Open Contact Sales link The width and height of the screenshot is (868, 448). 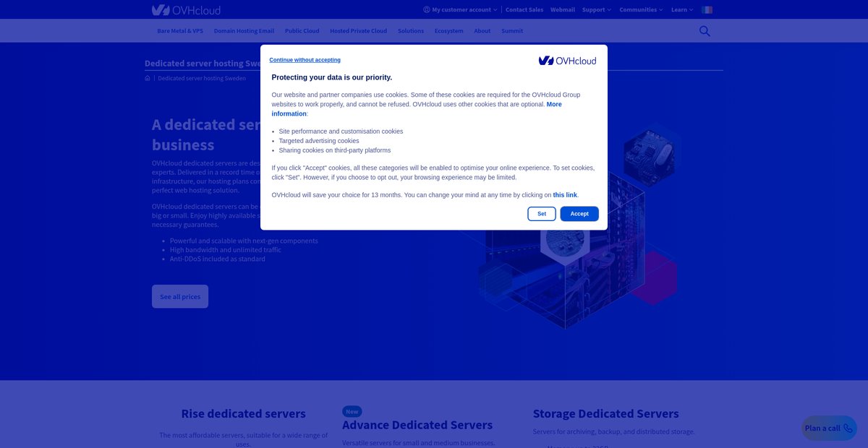pos(524,10)
